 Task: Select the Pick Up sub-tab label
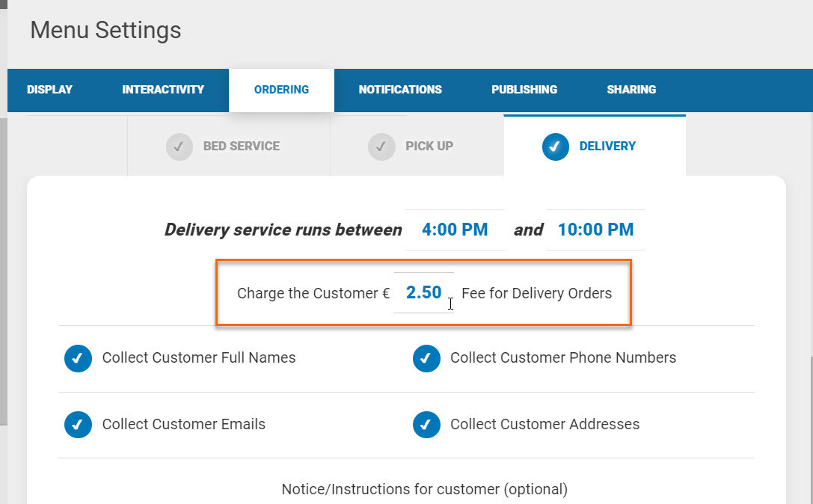pos(429,147)
